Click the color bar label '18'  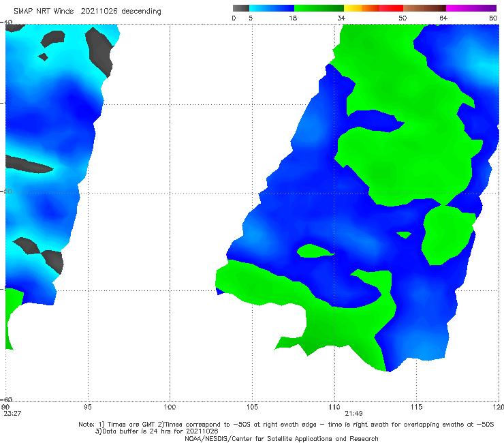point(293,18)
